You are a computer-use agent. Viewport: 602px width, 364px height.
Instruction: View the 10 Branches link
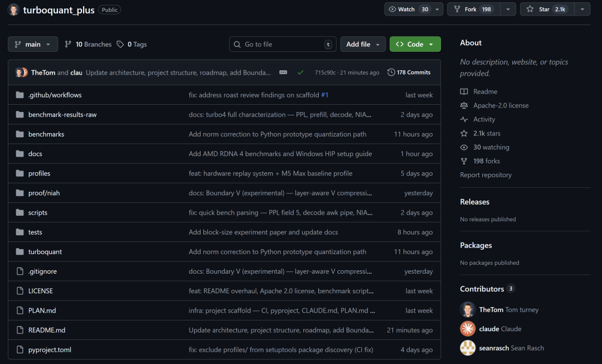point(88,45)
